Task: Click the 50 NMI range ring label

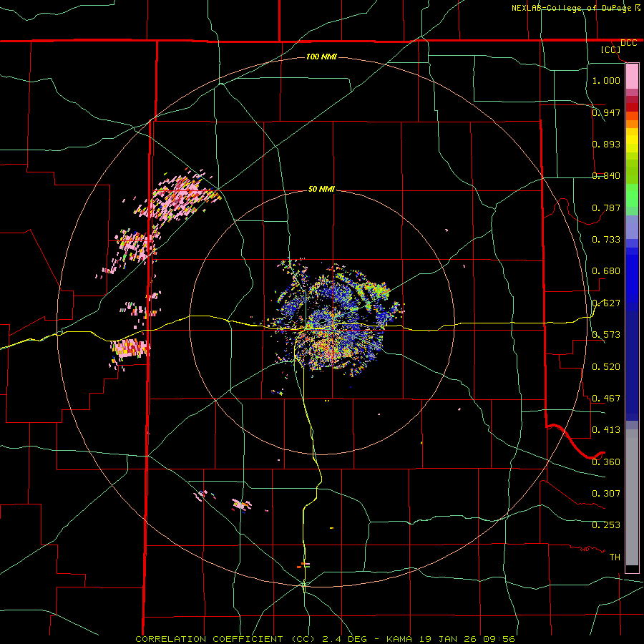Action: [321, 189]
